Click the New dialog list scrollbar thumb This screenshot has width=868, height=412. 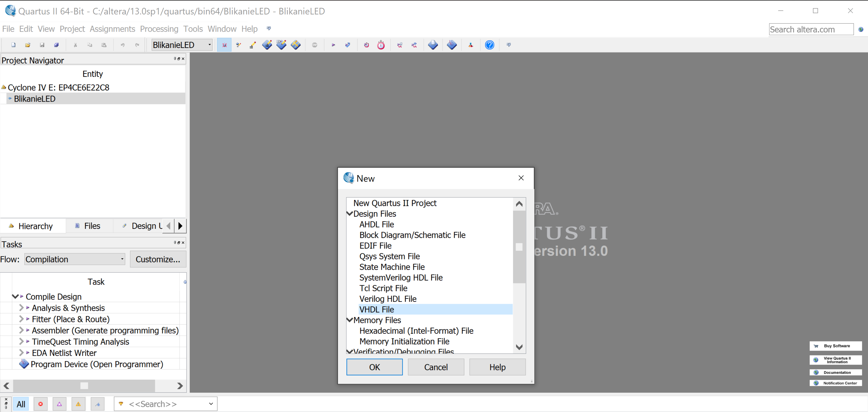[x=519, y=247]
